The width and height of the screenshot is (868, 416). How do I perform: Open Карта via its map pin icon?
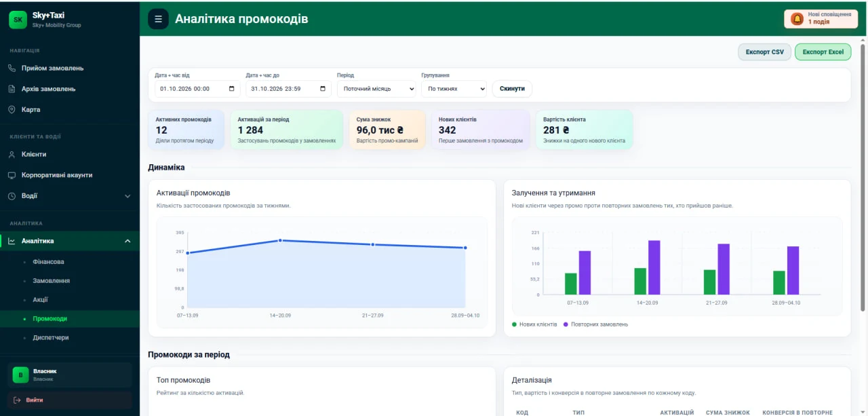[12, 109]
